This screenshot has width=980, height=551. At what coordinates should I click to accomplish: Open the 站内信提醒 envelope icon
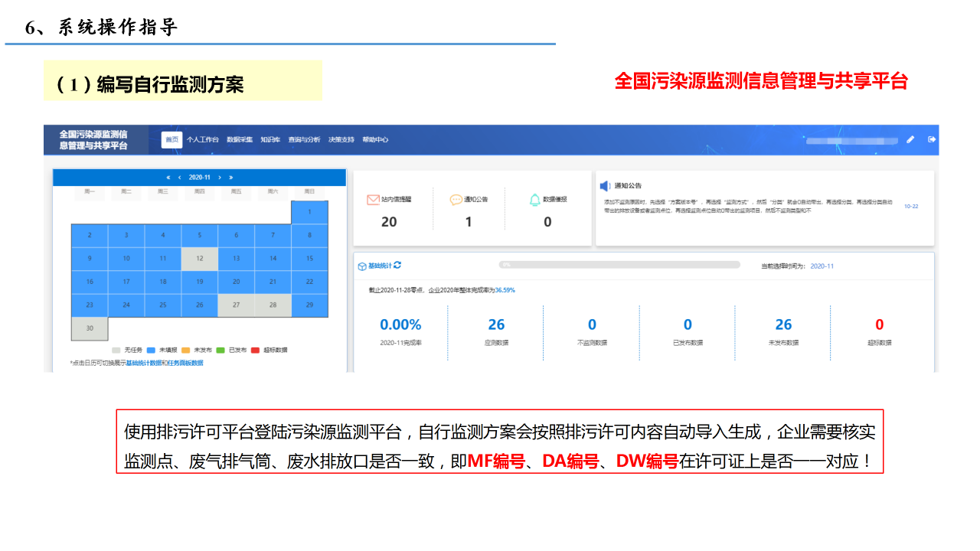(373, 200)
